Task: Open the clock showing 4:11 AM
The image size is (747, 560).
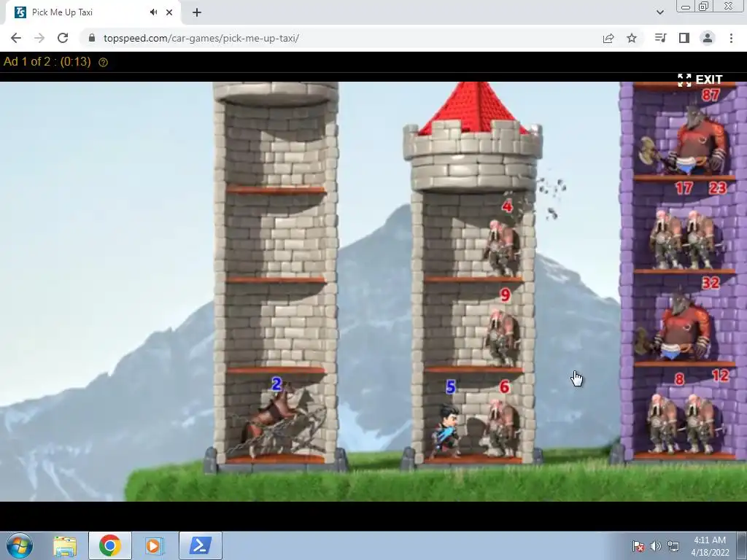Action: pos(710,546)
